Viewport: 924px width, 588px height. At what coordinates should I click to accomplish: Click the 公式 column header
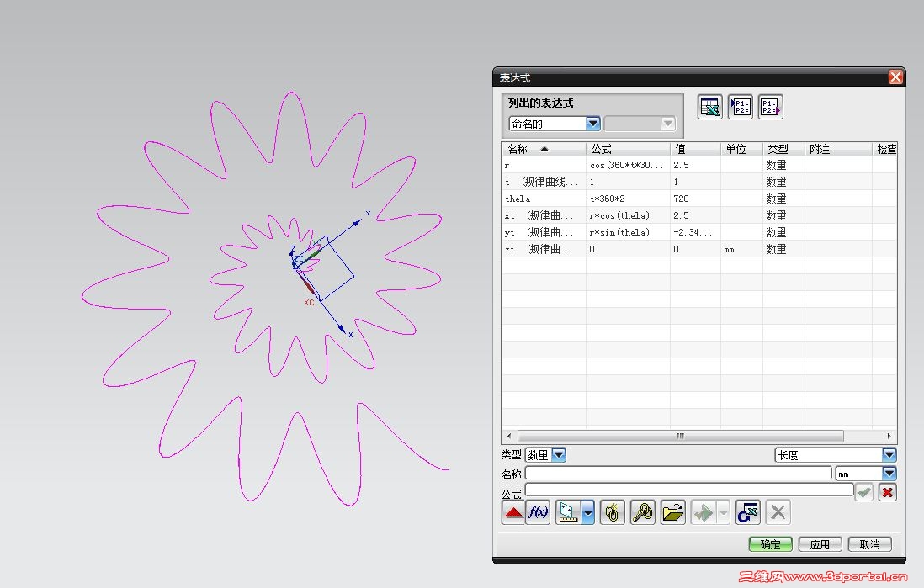628,149
